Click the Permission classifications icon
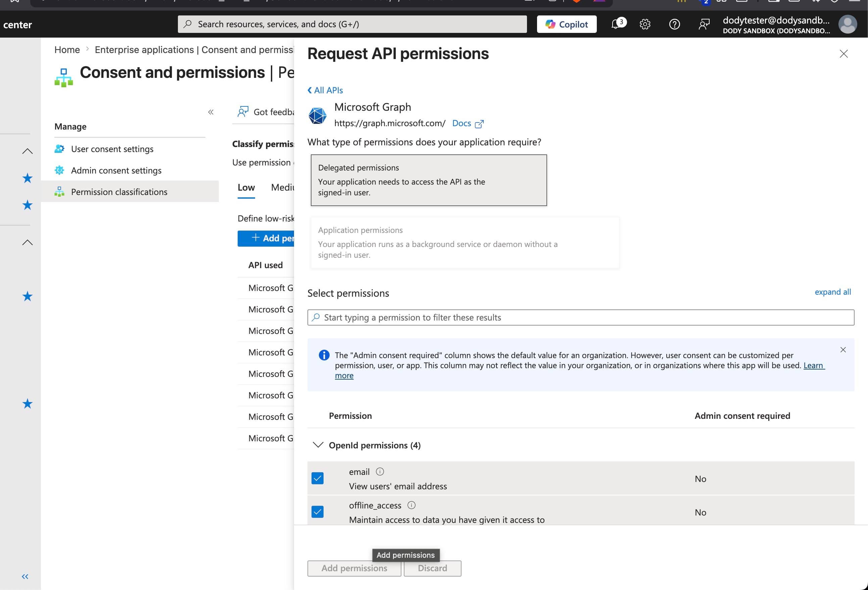The width and height of the screenshot is (868, 590). pyautogui.click(x=59, y=192)
